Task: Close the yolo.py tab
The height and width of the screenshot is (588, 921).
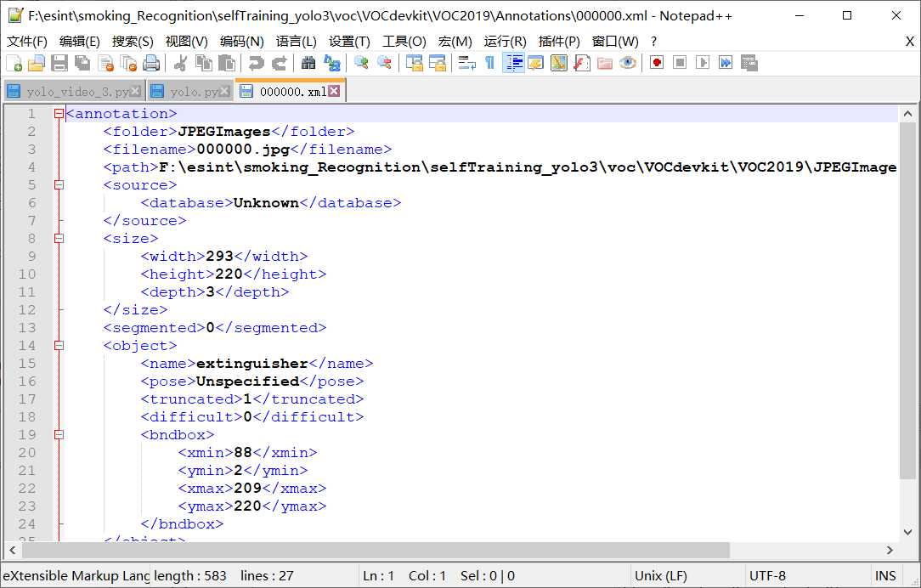Action: coord(224,91)
